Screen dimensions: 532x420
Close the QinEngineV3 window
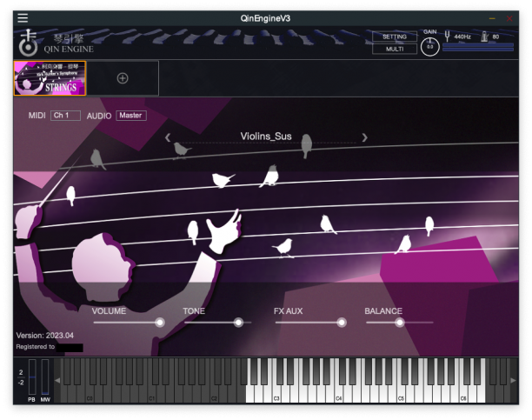point(509,18)
